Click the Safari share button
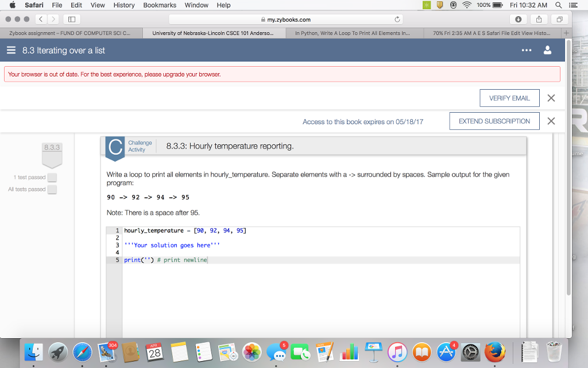Viewport: 588px width, 368px height. click(x=539, y=19)
